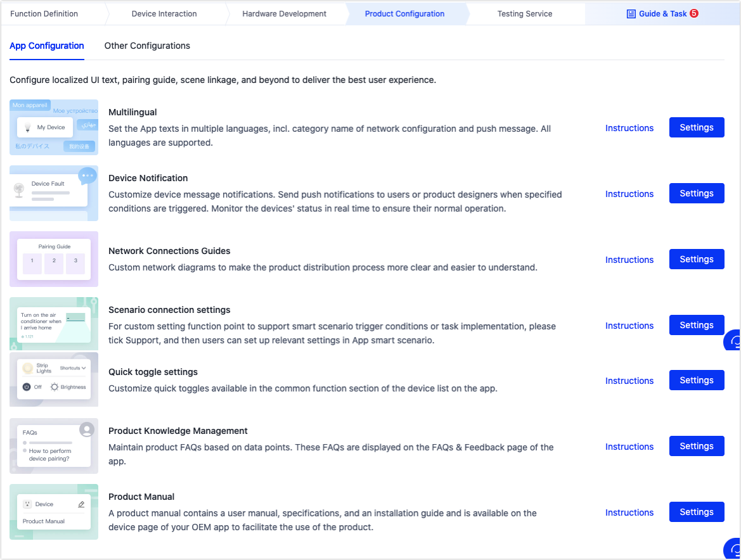
Task: Click the red notification badge on Guide & Task
Action: (694, 13)
